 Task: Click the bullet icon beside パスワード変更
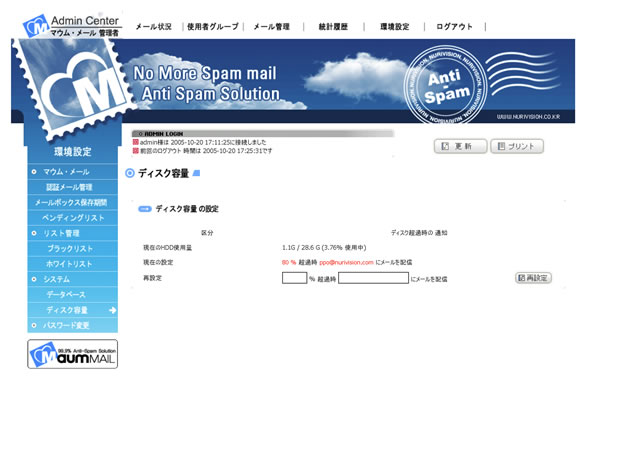34,325
